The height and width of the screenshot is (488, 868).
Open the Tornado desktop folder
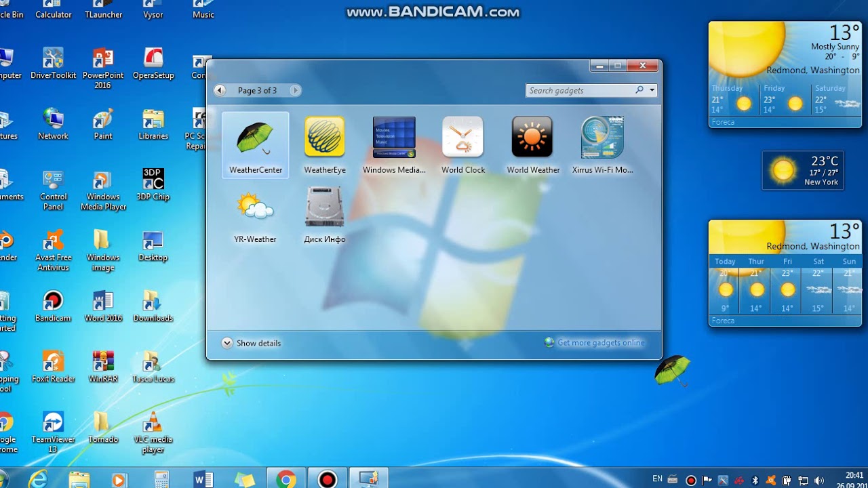pyautogui.click(x=103, y=427)
